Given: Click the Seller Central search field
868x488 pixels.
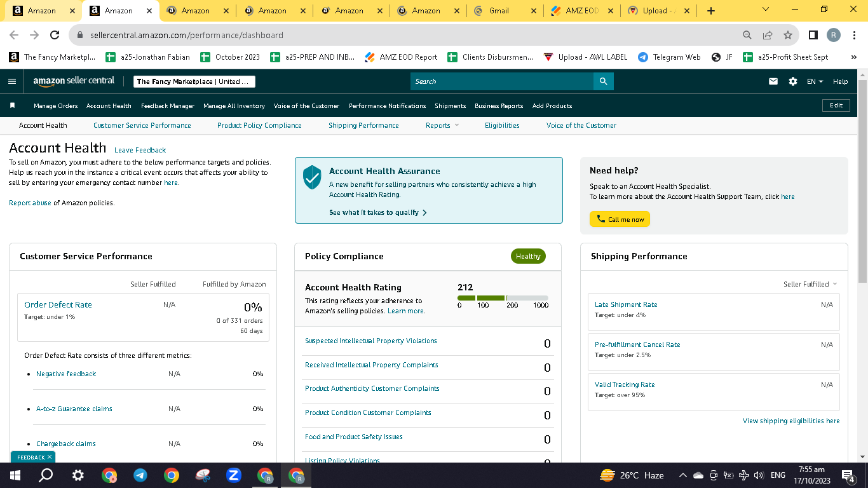Looking at the screenshot, I should tap(502, 81).
